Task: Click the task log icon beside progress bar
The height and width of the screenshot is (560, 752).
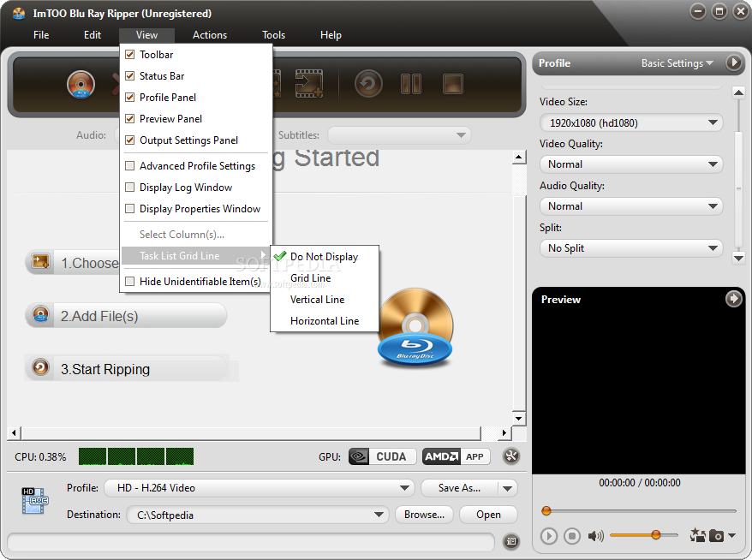Action: pos(511,542)
